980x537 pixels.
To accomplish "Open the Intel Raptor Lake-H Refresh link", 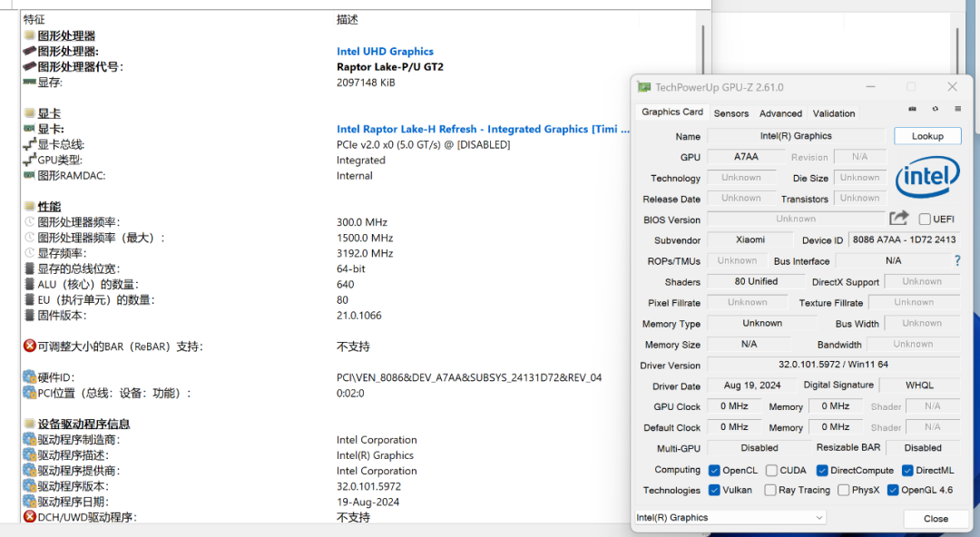I will (x=483, y=129).
